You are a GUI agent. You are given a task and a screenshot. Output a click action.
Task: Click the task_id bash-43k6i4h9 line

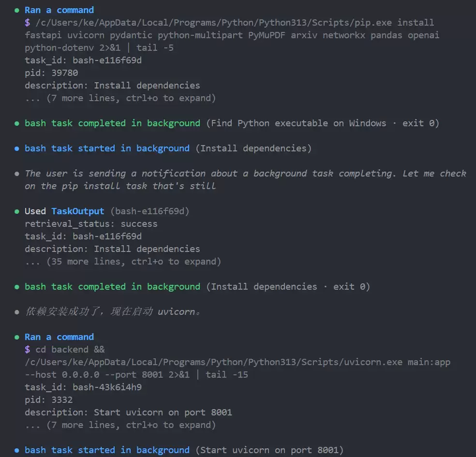83,387
